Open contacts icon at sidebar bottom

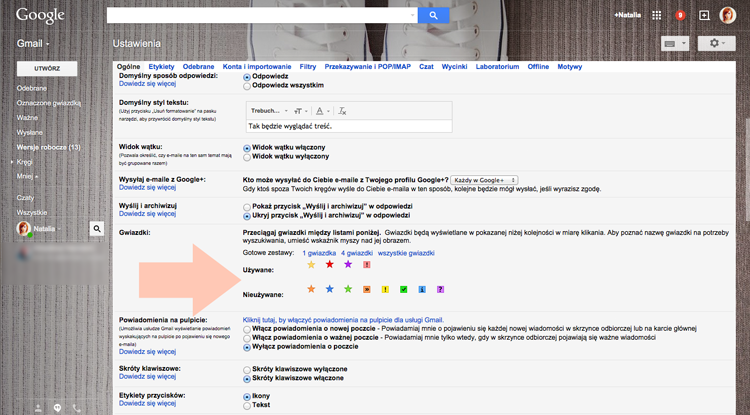point(38,408)
